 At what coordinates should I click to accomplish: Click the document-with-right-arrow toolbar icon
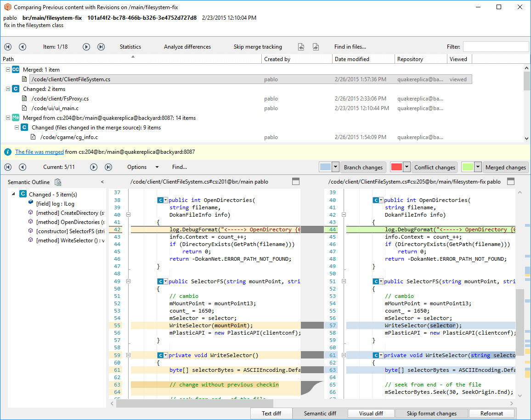click(316, 47)
